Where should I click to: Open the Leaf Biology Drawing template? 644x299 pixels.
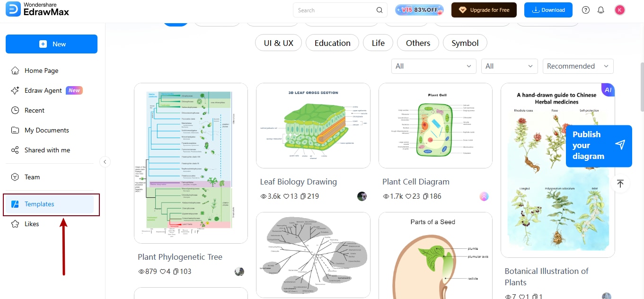[x=313, y=125]
